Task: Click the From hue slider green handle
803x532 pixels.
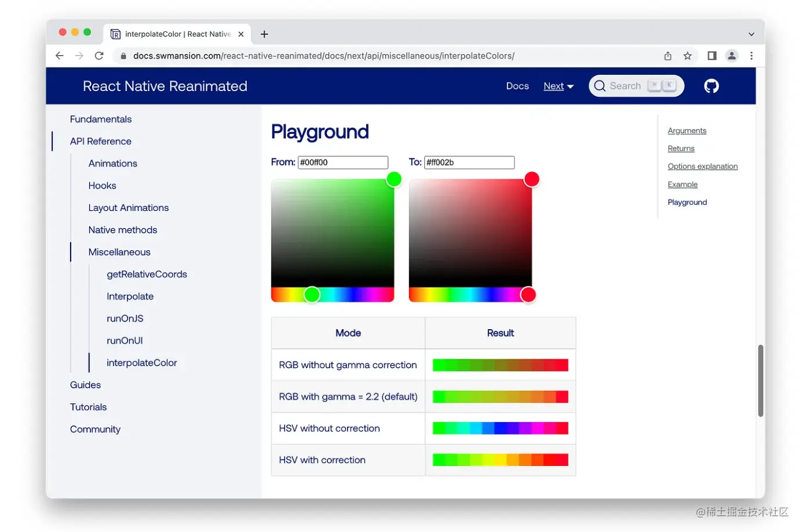Action: click(x=312, y=295)
